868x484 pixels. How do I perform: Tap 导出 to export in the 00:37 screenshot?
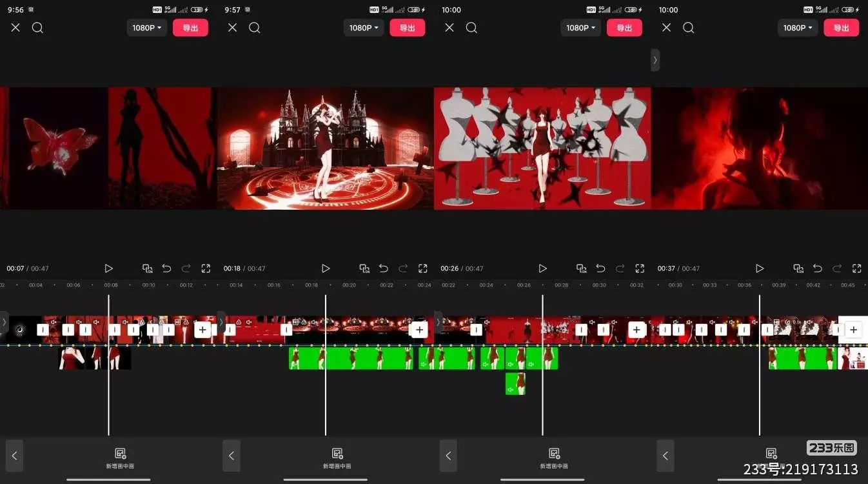pos(842,28)
